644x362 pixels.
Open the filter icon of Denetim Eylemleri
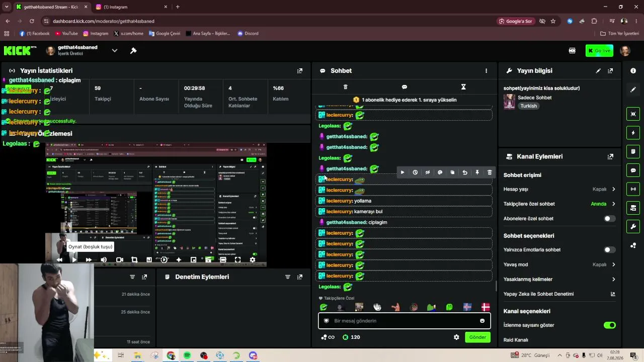(288, 277)
